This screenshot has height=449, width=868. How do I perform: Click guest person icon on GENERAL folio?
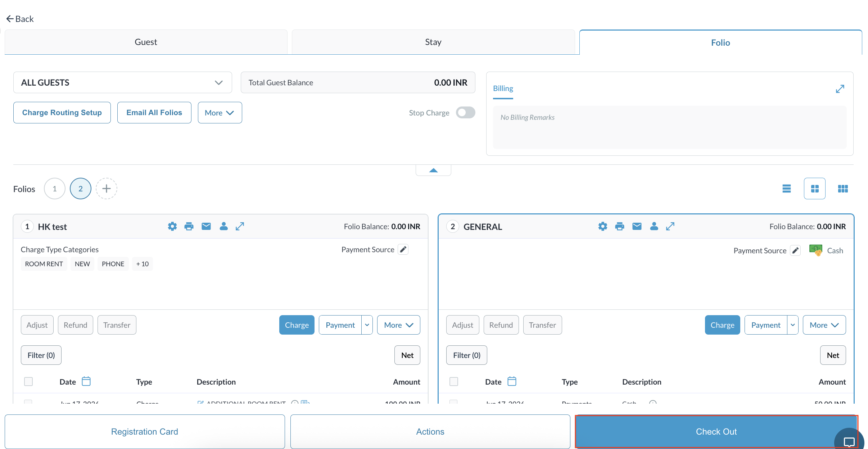654,226
